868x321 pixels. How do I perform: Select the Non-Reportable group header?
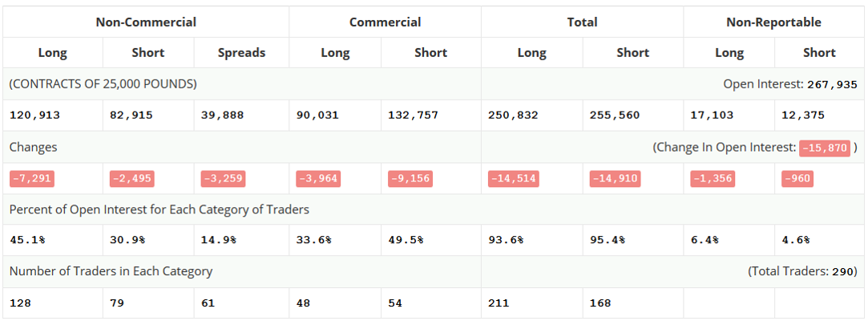[x=773, y=22]
